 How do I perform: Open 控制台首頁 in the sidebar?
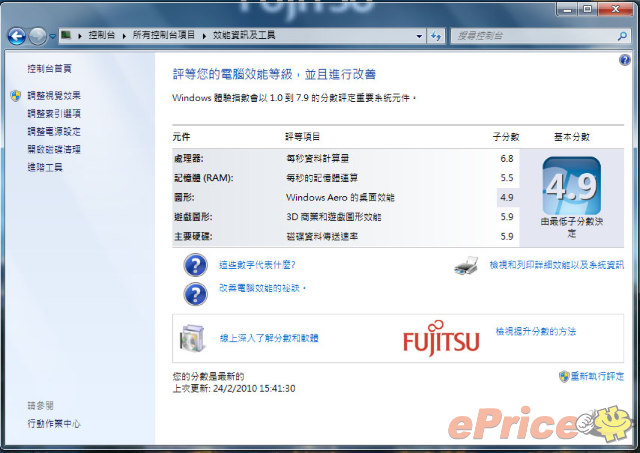49,69
